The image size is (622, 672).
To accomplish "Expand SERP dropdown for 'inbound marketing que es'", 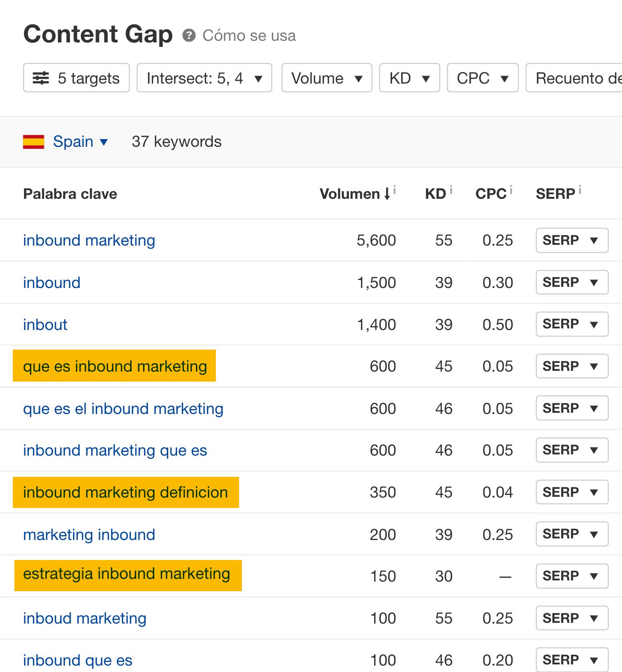I will point(572,450).
